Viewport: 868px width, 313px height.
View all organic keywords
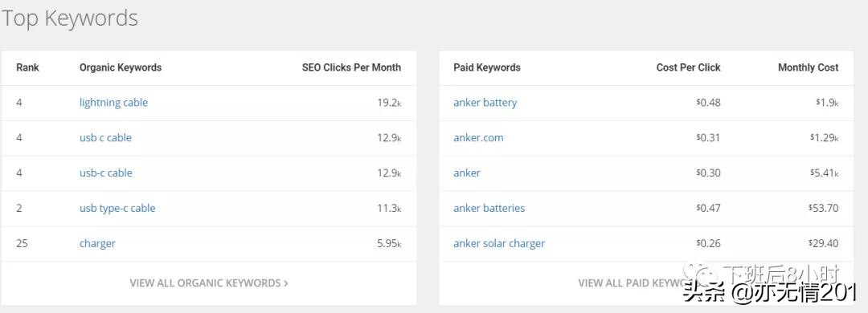[209, 283]
